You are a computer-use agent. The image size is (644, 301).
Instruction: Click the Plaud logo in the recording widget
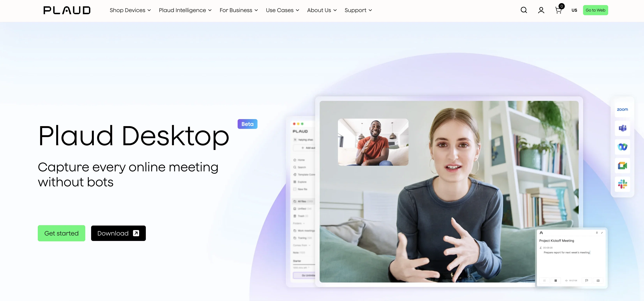click(541, 233)
